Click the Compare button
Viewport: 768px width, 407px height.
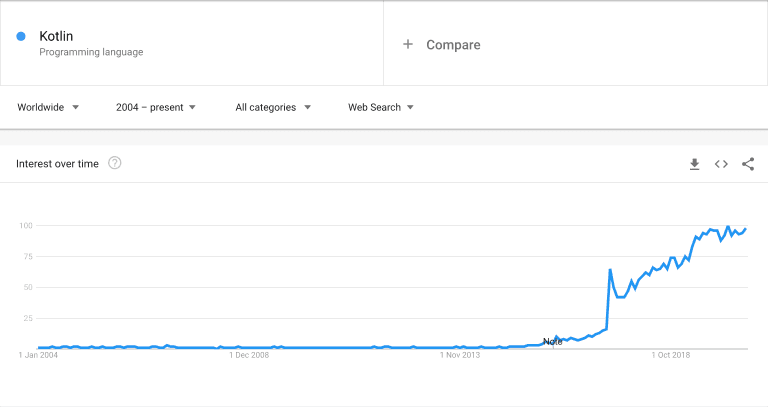coord(453,44)
